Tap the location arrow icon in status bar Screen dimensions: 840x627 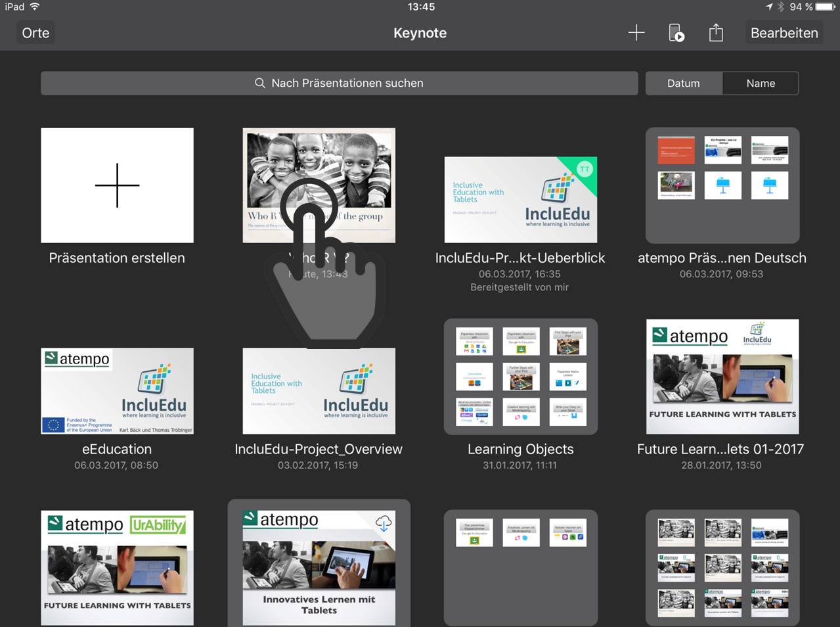pos(769,7)
